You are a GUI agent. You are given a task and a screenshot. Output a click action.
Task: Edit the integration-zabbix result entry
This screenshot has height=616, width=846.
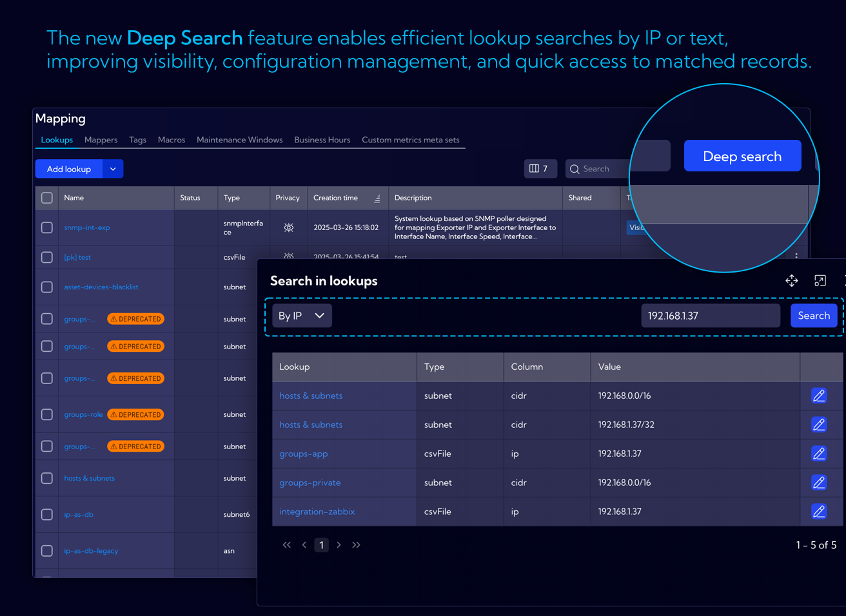tap(819, 512)
